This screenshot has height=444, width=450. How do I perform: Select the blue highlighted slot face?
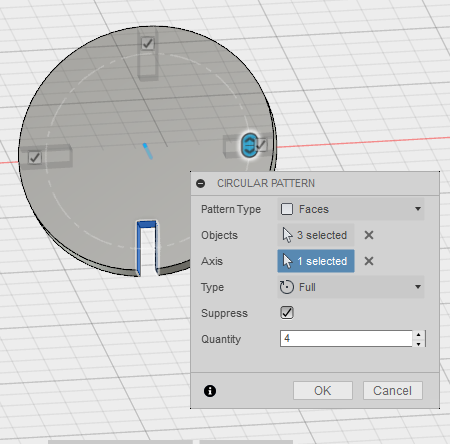tap(147, 224)
